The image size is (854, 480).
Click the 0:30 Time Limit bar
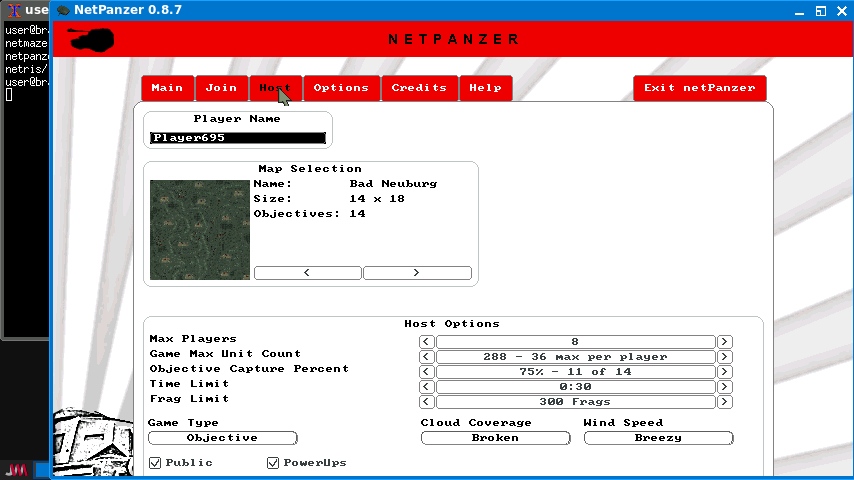click(575, 387)
